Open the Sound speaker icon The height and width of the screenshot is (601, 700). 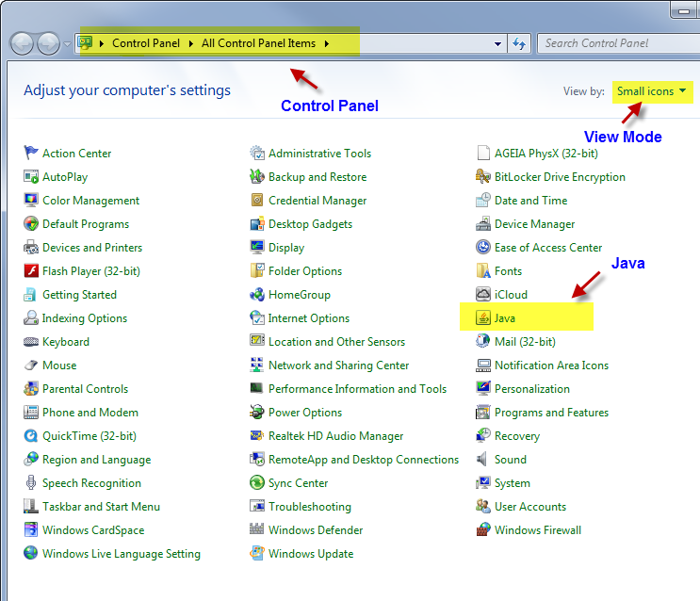coord(482,459)
